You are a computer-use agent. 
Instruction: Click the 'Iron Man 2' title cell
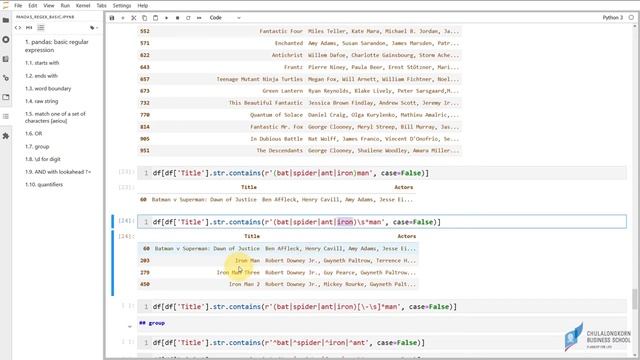[244, 284]
